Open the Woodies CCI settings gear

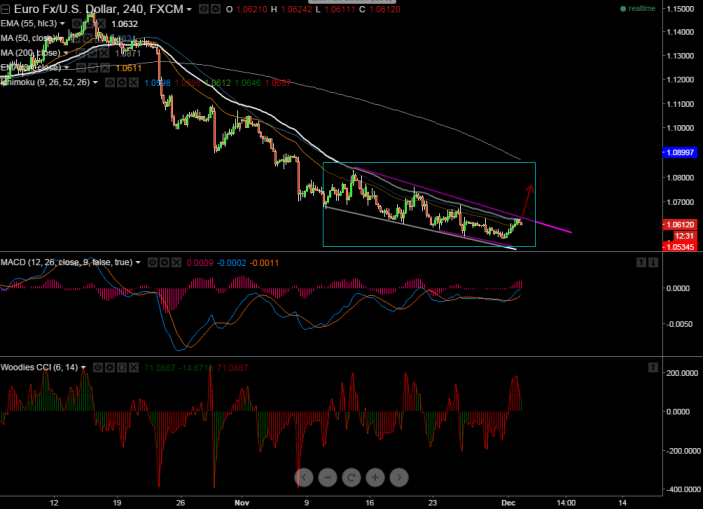point(110,368)
